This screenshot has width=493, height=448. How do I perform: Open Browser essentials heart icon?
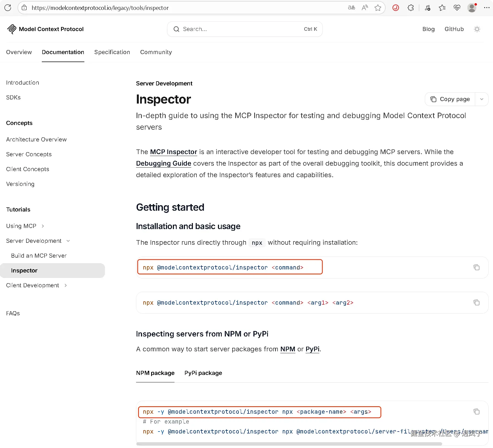[457, 8]
